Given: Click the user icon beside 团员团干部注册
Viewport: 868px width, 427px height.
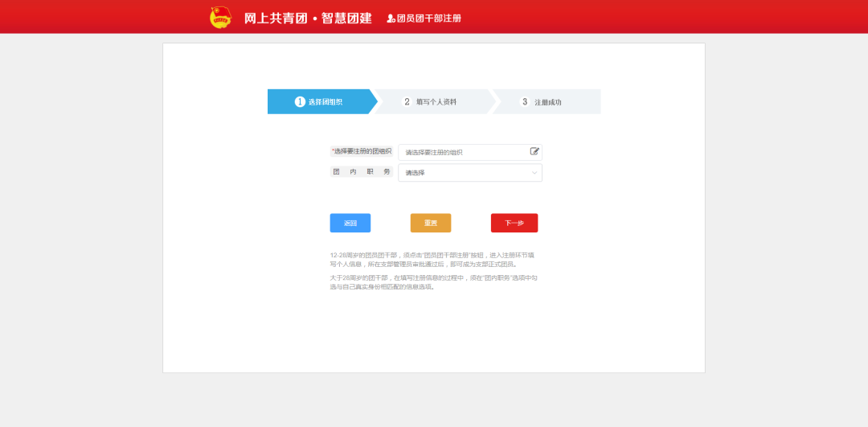Looking at the screenshot, I should [391, 18].
